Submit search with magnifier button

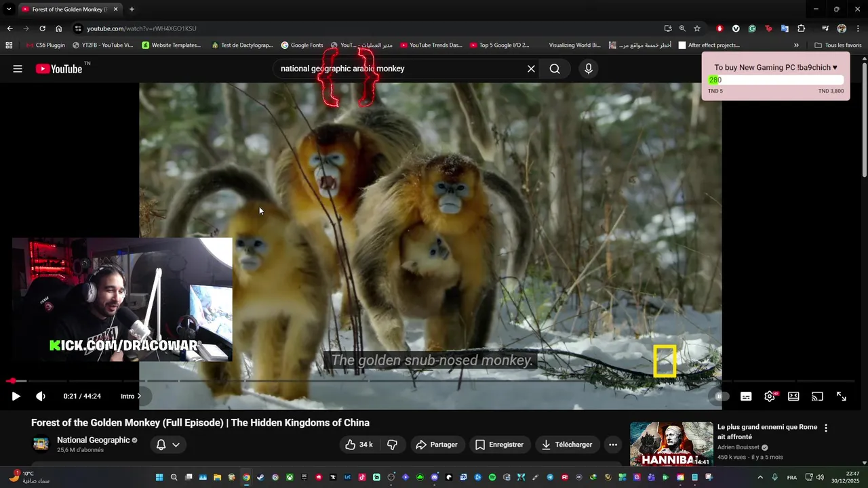point(555,68)
